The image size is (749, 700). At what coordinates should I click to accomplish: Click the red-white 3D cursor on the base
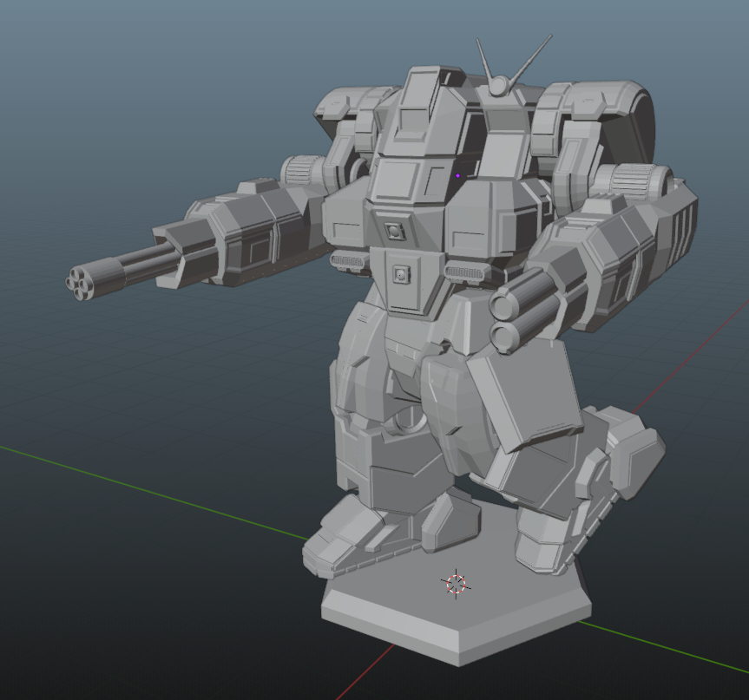click(456, 584)
